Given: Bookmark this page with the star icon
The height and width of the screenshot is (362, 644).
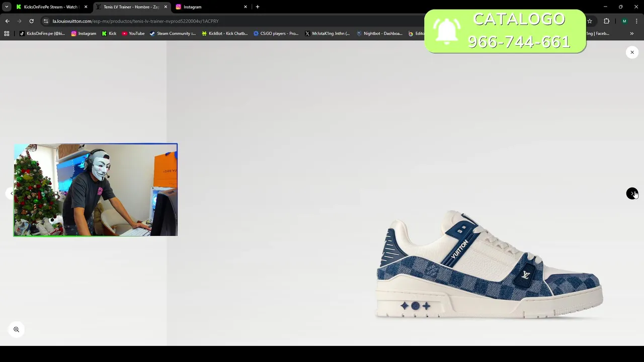Looking at the screenshot, I should [x=590, y=21].
